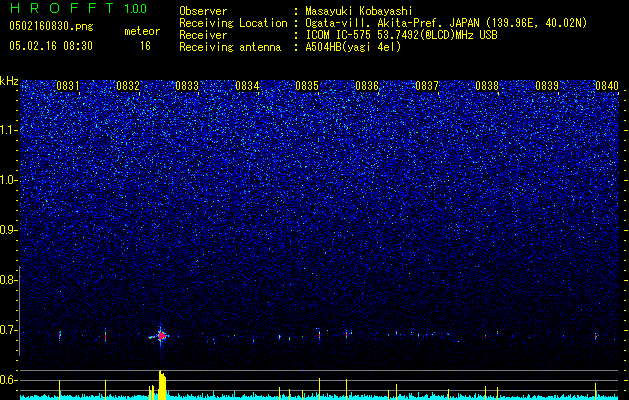Viewport: 629px width, 400px height.
Task: Select the filename 0502160830.png
Action: coord(51,26)
